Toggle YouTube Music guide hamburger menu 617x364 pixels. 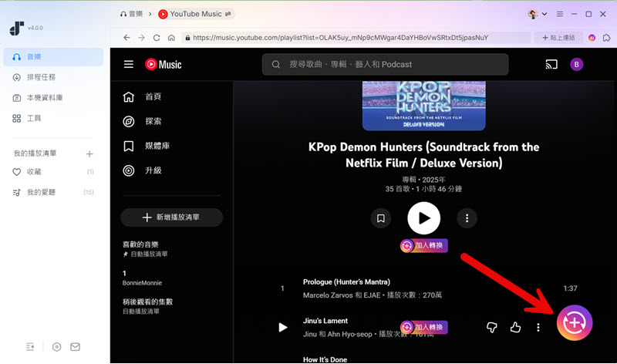pos(129,64)
